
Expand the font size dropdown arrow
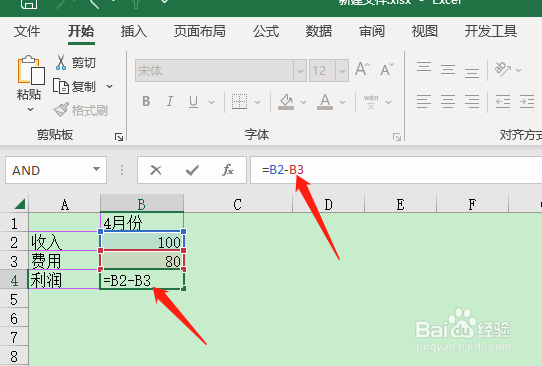point(342,71)
